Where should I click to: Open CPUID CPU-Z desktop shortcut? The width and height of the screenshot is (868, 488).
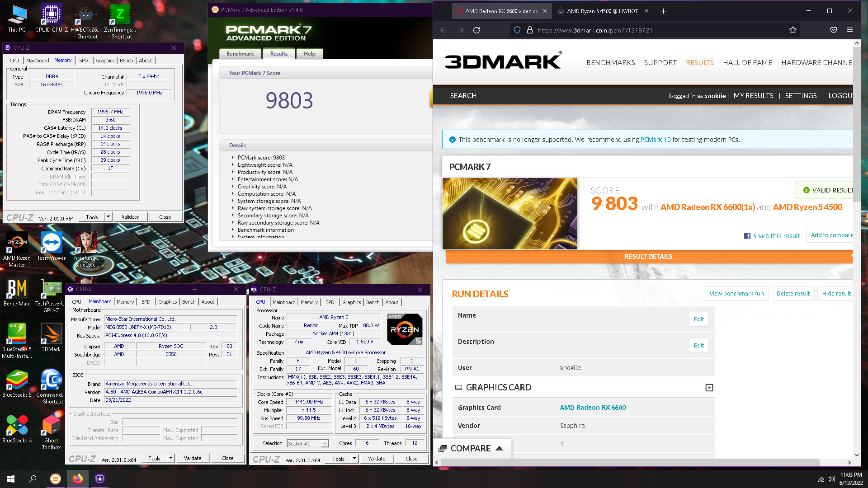tap(52, 19)
